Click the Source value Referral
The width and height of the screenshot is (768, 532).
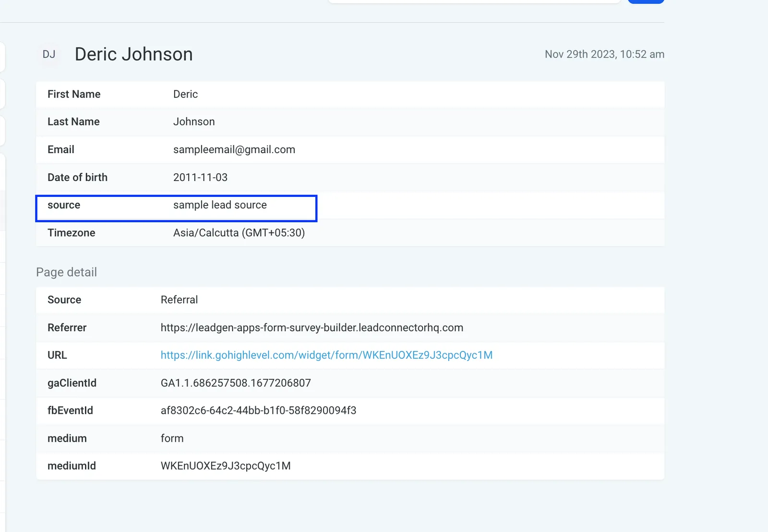click(179, 300)
